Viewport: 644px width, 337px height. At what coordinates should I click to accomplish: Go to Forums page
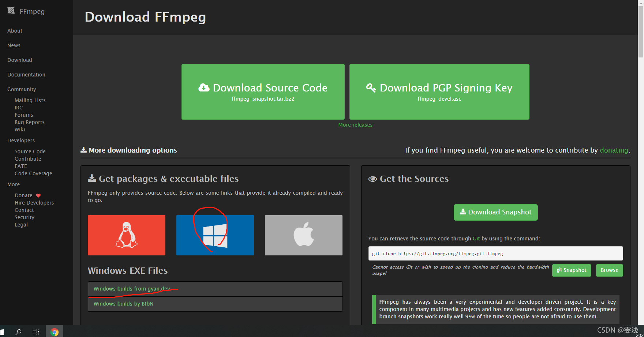[x=24, y=115]
